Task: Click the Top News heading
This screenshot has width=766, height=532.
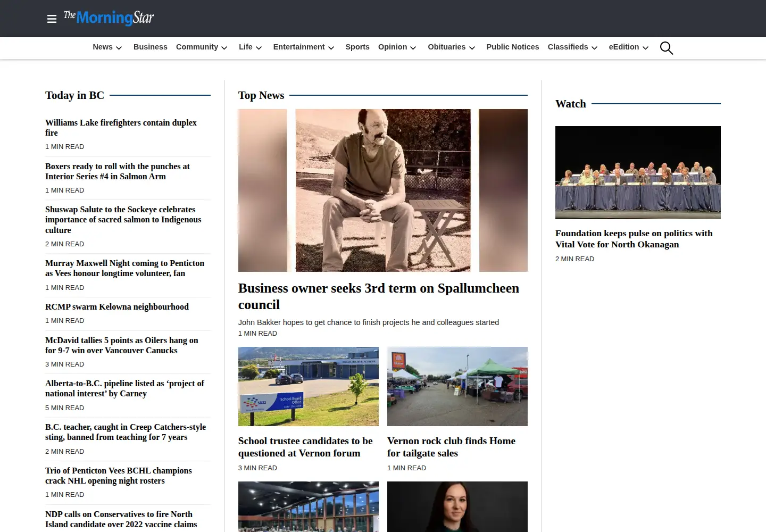Action: tap(261, 95)
